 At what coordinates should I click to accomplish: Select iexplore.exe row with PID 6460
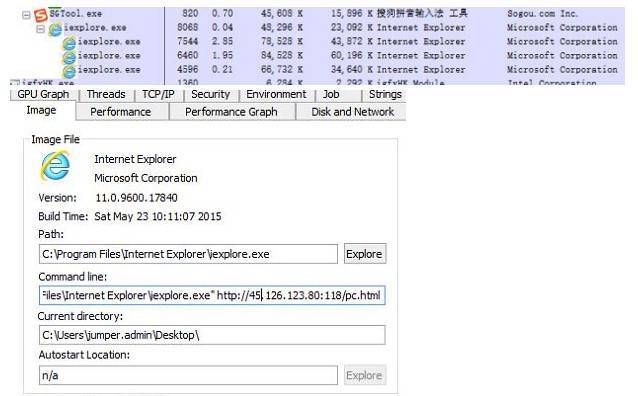(317, 56)
